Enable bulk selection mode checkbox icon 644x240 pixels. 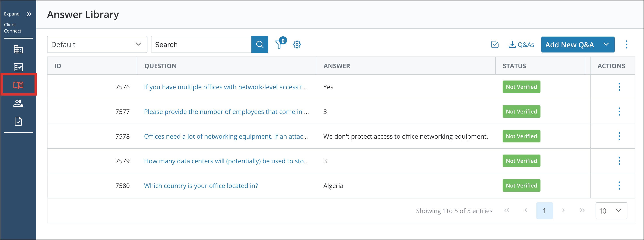(495, 45)
